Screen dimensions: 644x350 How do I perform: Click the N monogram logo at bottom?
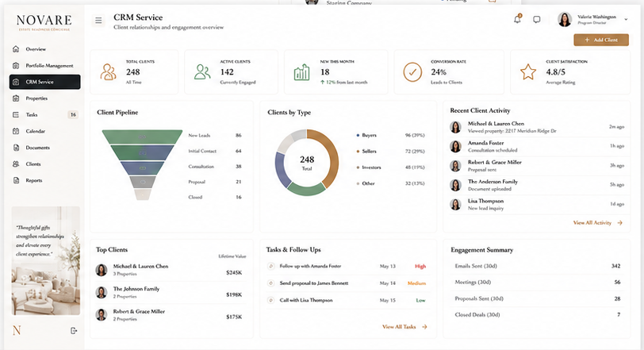[17, 330]
